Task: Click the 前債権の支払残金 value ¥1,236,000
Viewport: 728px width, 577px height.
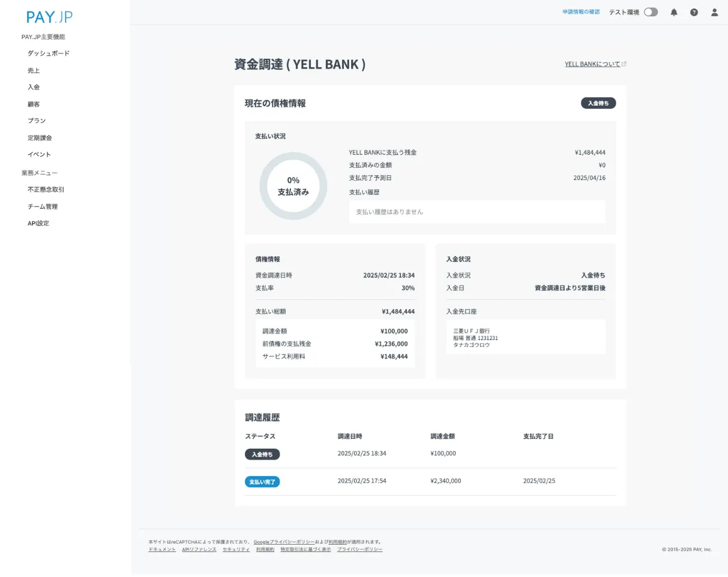Action: (391, 344)
